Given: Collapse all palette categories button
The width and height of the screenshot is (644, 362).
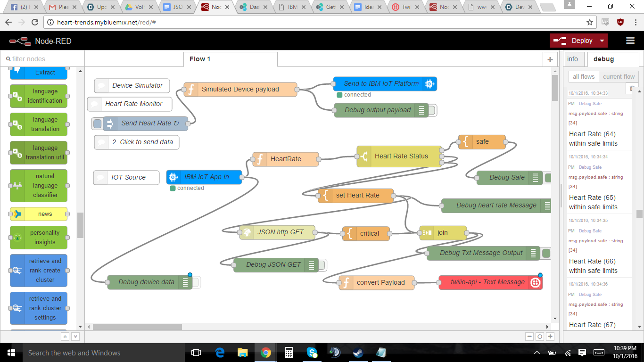Looking at the screenshot, I should (x=65, y=337).
